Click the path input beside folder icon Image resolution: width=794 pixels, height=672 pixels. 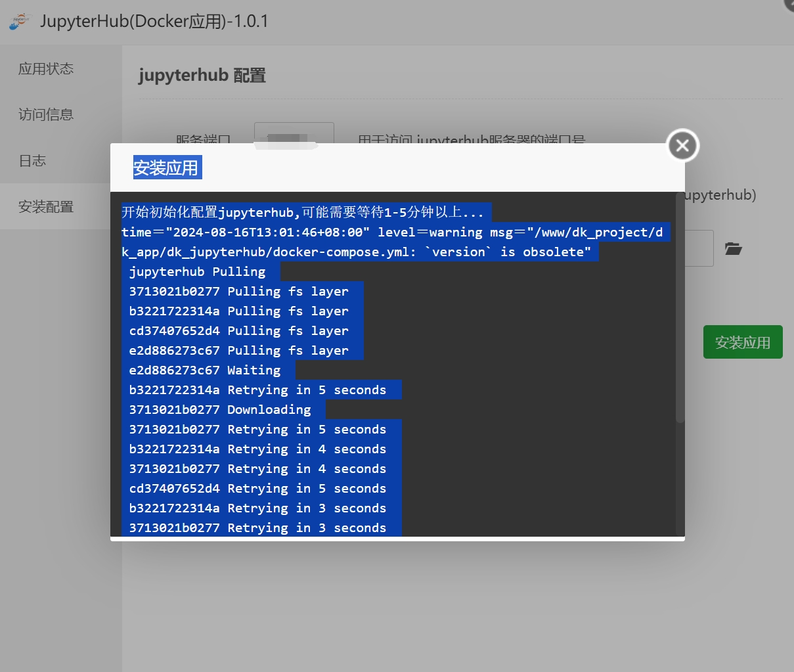(699, 248)
